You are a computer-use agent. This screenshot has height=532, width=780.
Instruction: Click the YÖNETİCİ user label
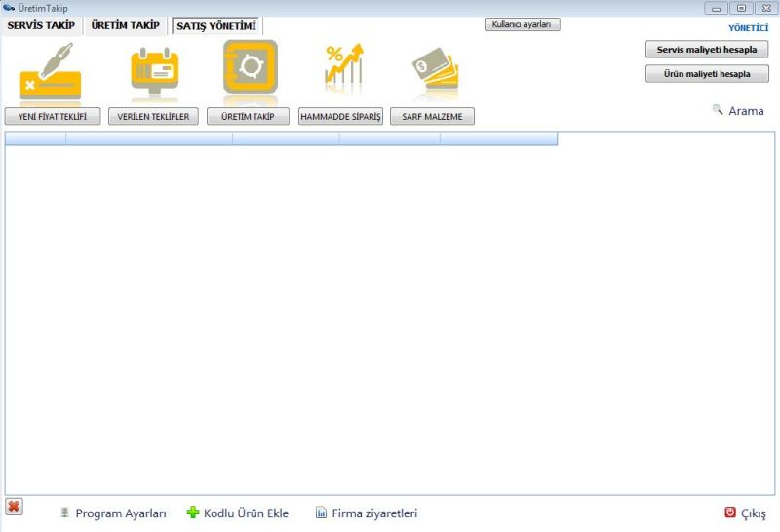[x=749, y=28]
